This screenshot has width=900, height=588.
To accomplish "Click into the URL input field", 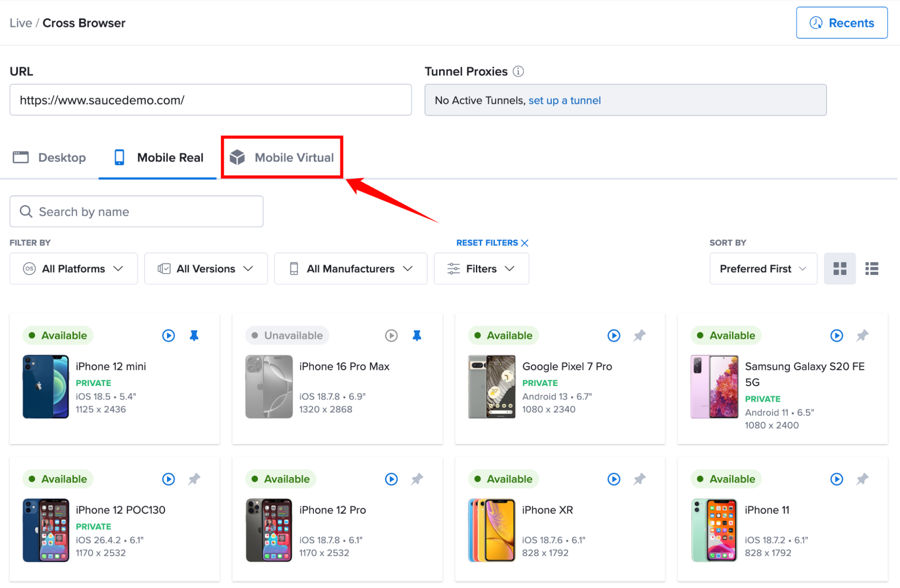I will pos(211,100).
